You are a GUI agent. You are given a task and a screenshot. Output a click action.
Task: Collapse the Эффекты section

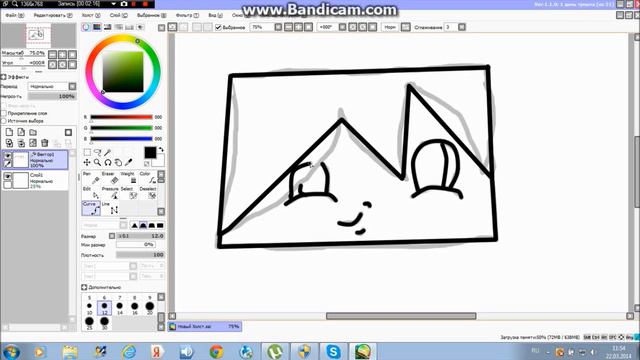3,77
